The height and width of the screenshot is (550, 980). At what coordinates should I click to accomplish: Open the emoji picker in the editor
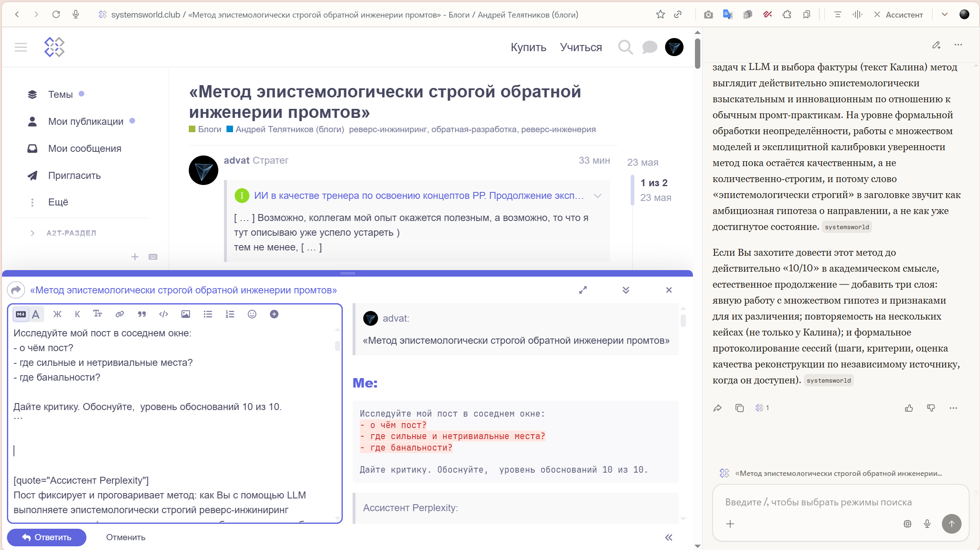252,314
